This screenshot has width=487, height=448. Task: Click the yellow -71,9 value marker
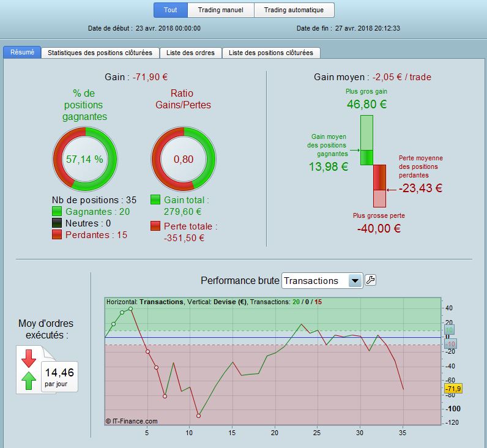453,389
